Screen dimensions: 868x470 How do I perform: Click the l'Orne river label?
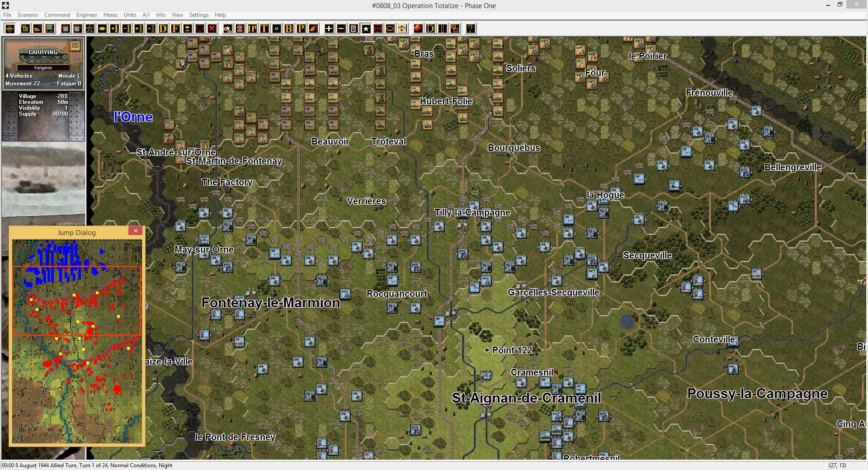(x=133, y=117)
